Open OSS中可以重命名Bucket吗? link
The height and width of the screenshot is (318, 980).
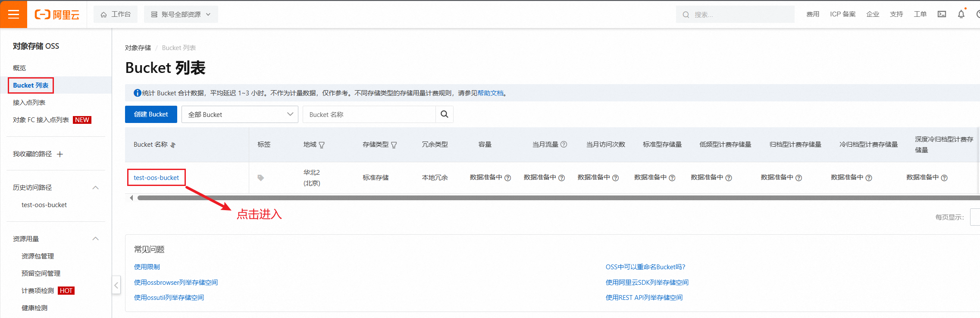pyautogui.click(x=645, y=267)
